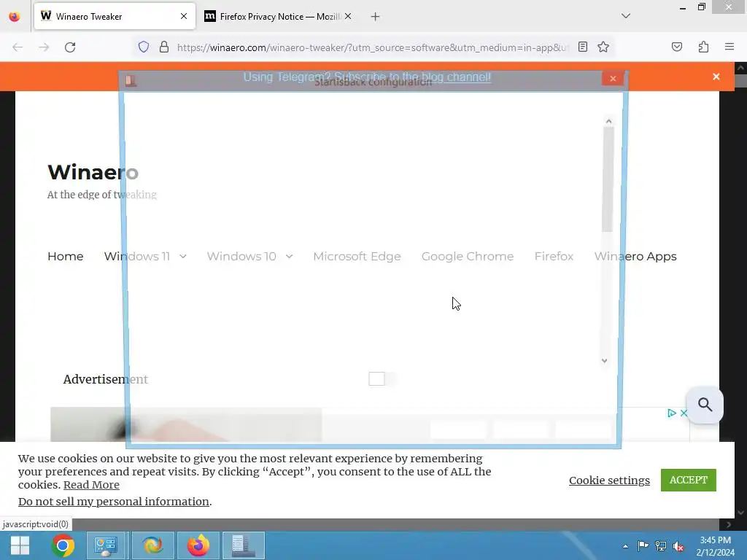This screenshot has width=747, height=560.
Task: Reload the page in Firefox
Action: (x=70, y=47)
